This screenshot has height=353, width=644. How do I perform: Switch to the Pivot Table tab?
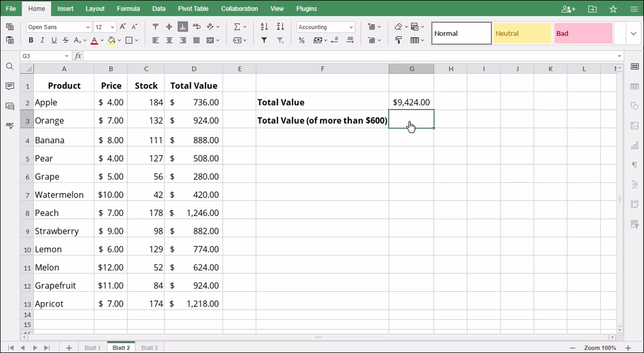tap(193, 9)
